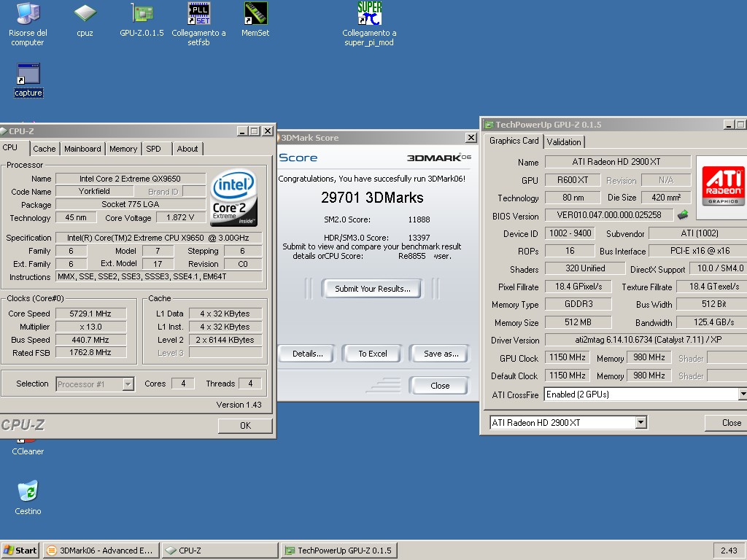Click the GPU-Z BIOS save chip icon
Screen dimensions: 747x560
683,215
